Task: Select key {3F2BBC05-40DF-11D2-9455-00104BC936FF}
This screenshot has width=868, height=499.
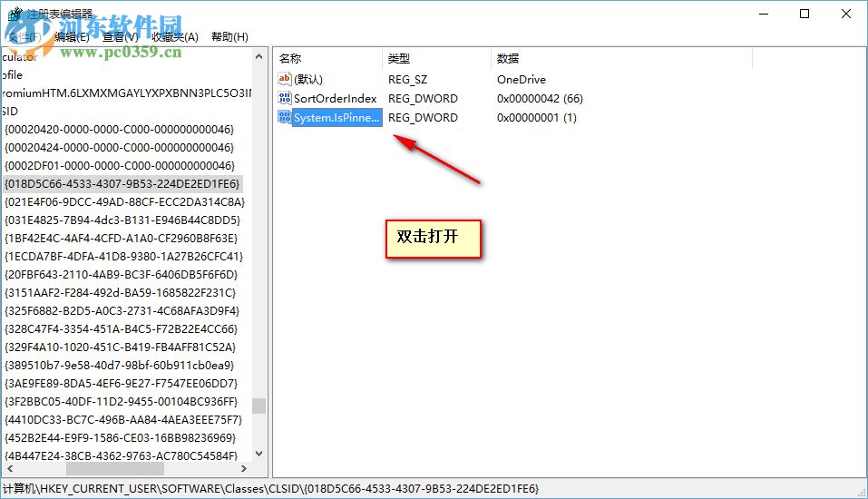Action: click(x=122, y=402)
